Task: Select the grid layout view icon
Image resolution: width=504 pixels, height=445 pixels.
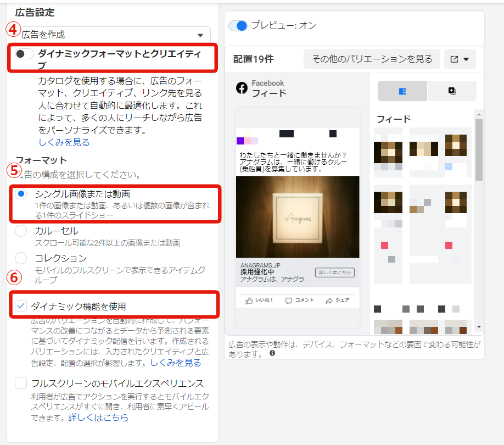Action: 402,91
